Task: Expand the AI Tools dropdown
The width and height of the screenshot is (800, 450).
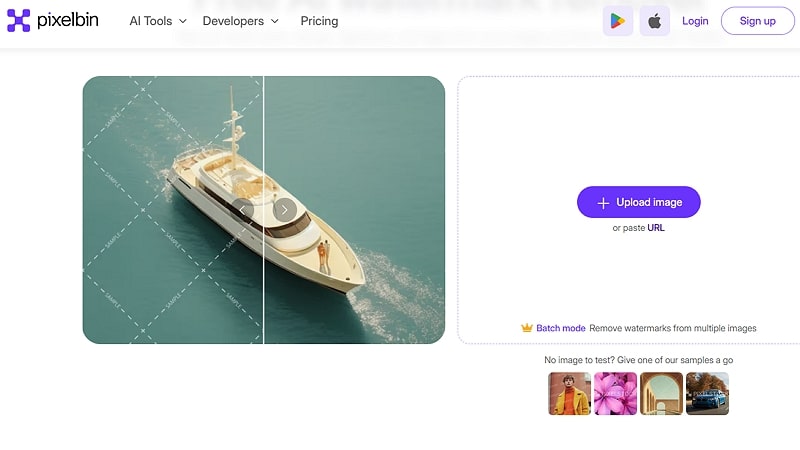Action: 158,21
